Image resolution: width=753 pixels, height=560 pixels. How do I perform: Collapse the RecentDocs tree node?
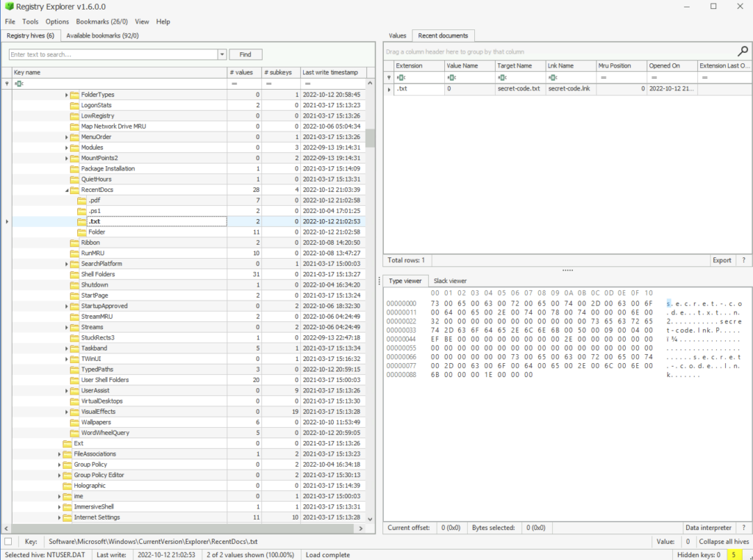67,190
